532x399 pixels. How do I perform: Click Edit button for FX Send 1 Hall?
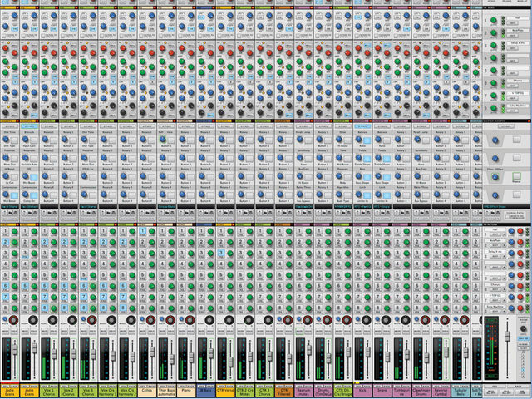(x=512, y=23)
